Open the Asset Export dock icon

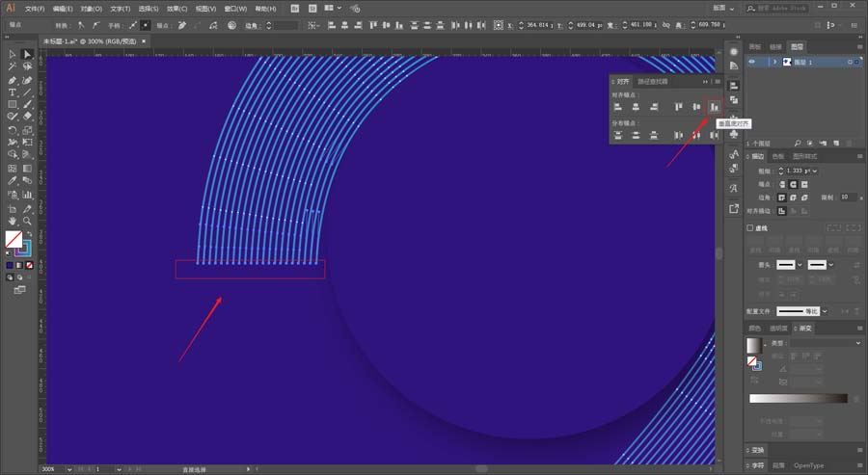(734, 208)
